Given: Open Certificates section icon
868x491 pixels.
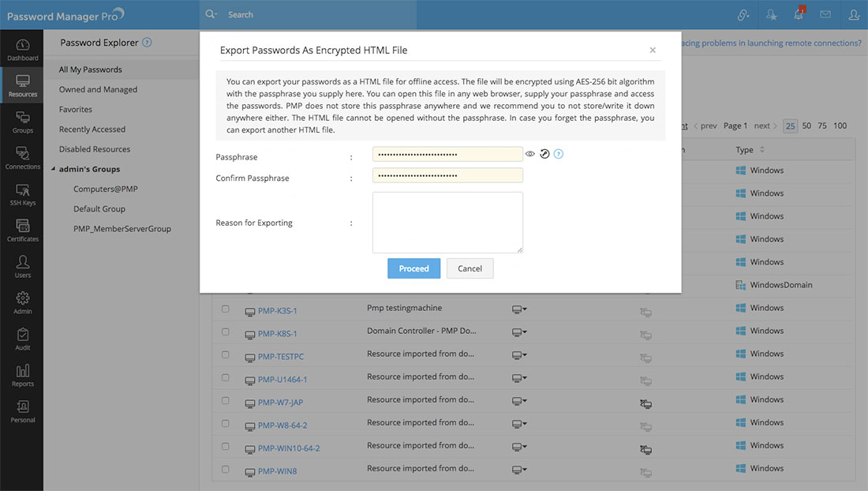Looking at the screenshot, I should pos(22,230).
